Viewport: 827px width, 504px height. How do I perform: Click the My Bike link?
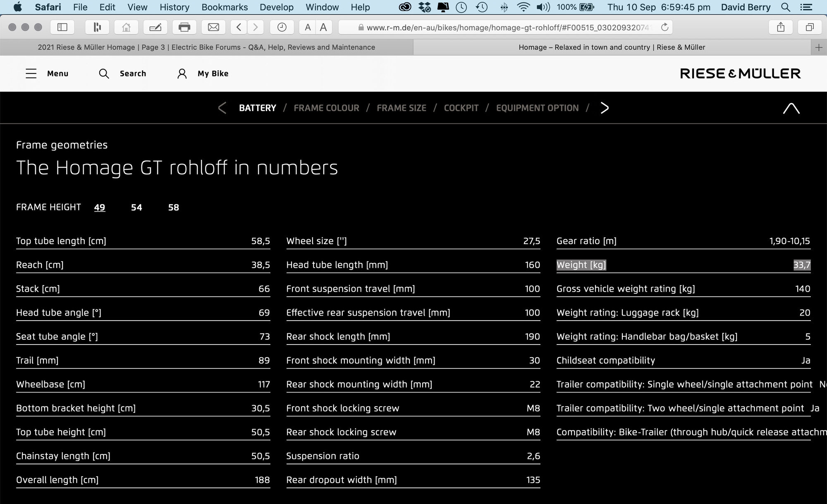(213, 74)
